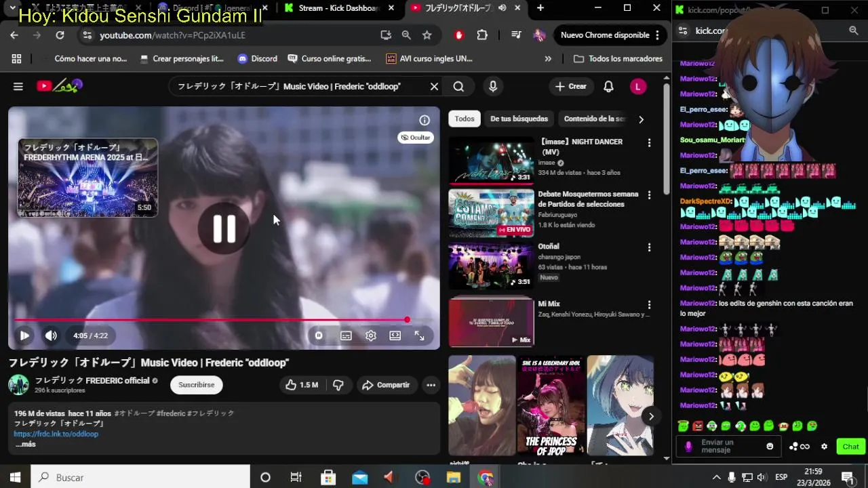Reload the YouTube page

(x=60, y=35)
